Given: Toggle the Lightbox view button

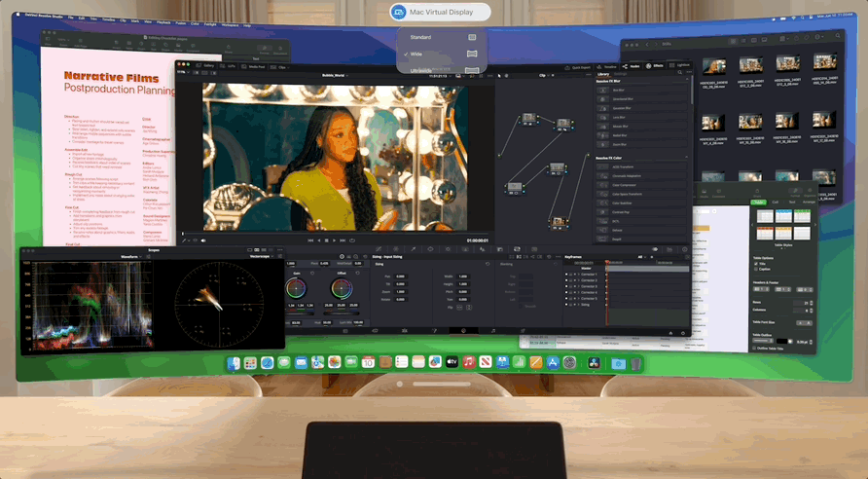Looking at the screenshot, I should [679, 65].
